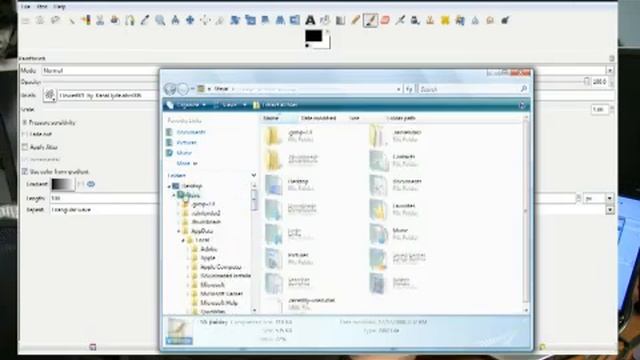Sort files by Name column header

click(279, 118)
